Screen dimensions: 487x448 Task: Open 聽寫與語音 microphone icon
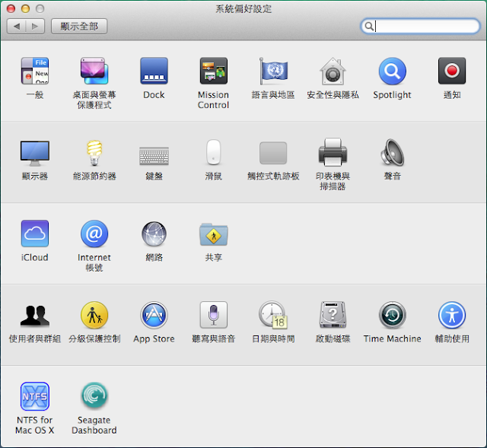(x=214, y=315)
